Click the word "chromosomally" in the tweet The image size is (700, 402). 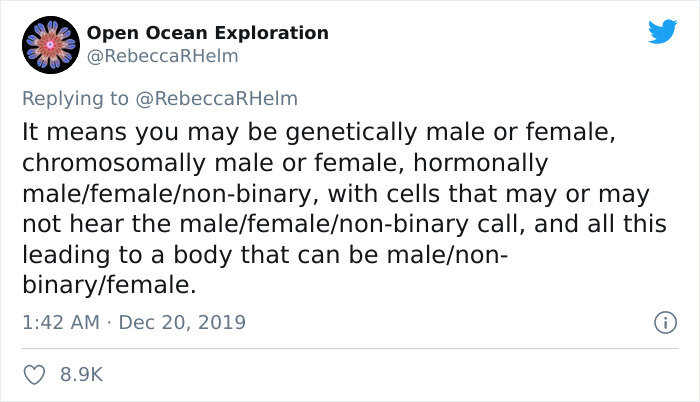(114, 163)
